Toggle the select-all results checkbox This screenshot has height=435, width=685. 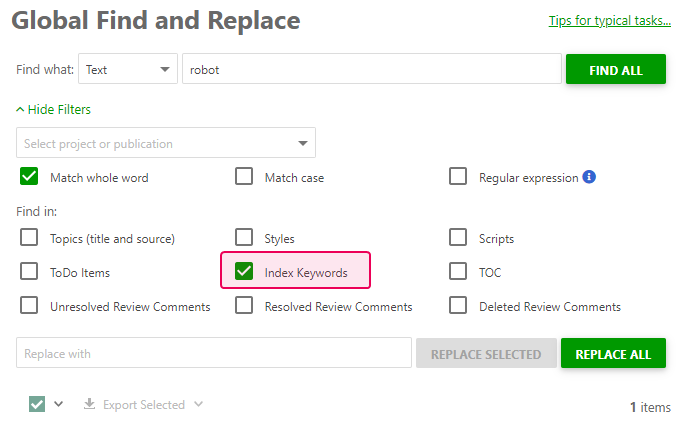click(37, 404)
